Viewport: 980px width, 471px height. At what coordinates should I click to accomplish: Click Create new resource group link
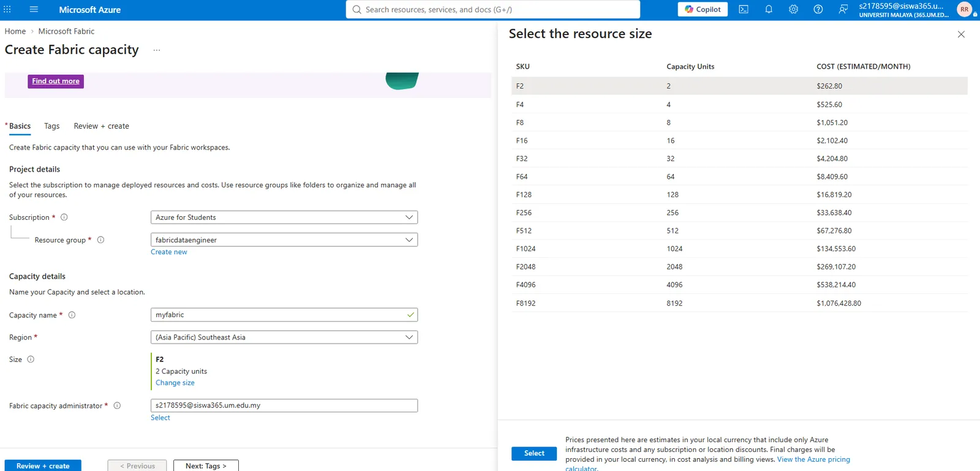tap(169, 252)
